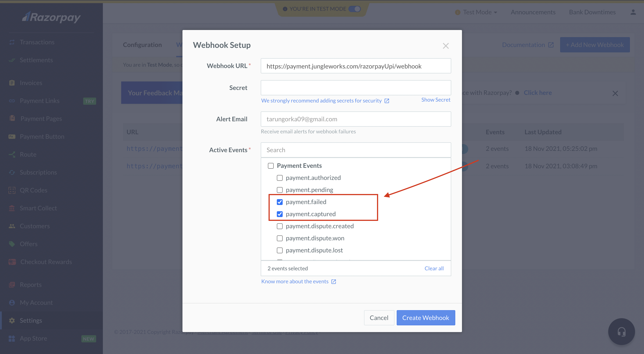Check the Payment Events group checkbox
The height and width of the screenshot is (354, 644).
pyautogui.click(x=271, y=166)
